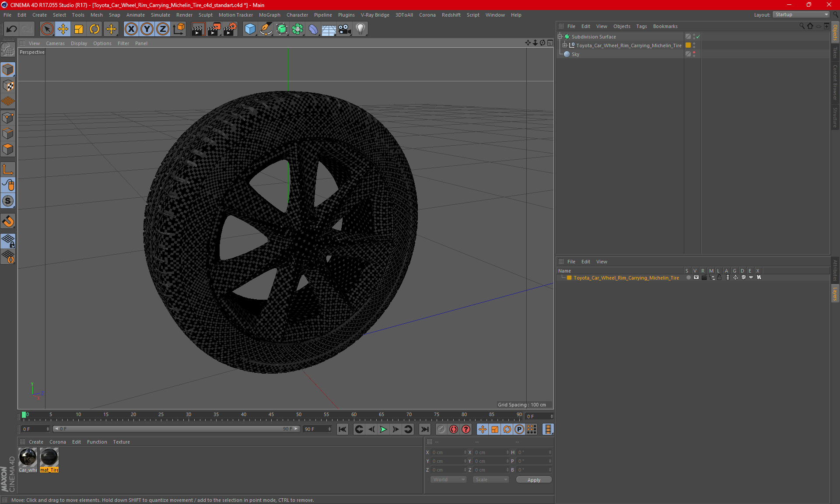Toggle Subdivision Surface enabled checkmark
The image size is (840, 504).
(698, 37)
